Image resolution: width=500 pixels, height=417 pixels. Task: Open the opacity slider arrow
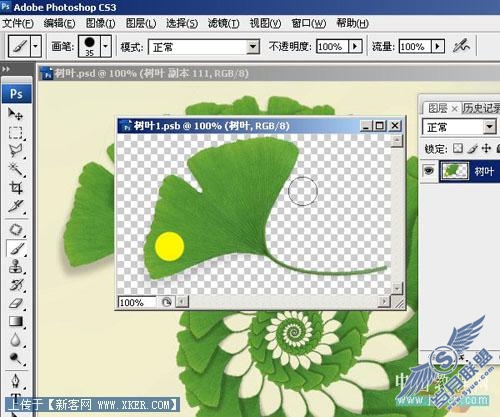coord(355,46)
